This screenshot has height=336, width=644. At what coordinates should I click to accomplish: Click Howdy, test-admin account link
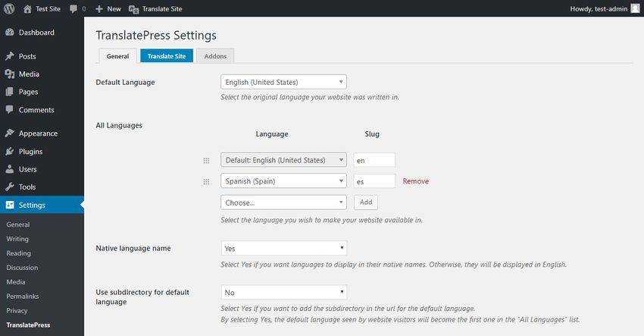[599, 8]
